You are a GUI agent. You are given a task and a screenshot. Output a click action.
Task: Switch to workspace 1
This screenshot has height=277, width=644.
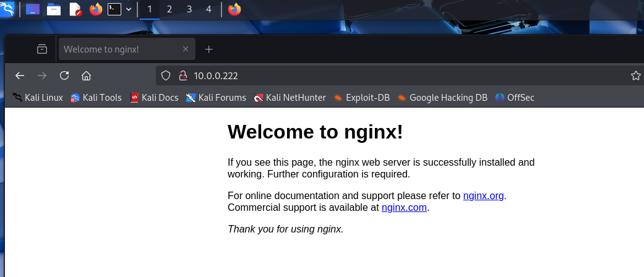point(150,9)
